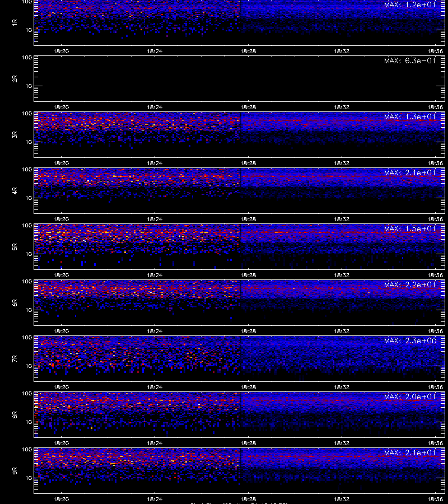Screen dimensions: 448x504
Task: Click the 18:24 time label below panel 6R
Action: pos(155,332)
